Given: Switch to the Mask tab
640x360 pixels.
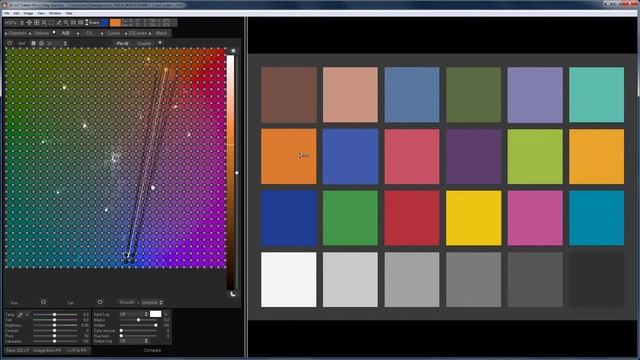Looking at the screenshot, I should [x=161, y=33].
